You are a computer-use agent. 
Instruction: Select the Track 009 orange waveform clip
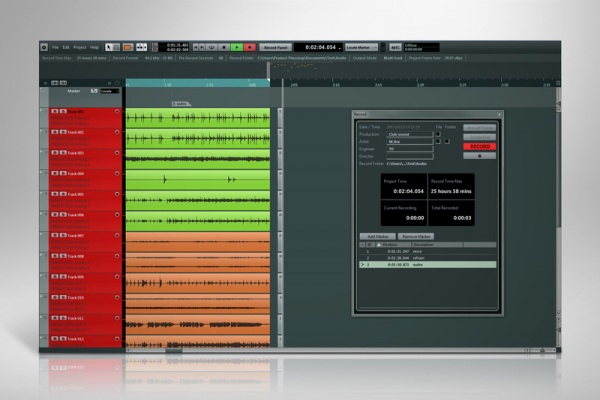[198, 283]
